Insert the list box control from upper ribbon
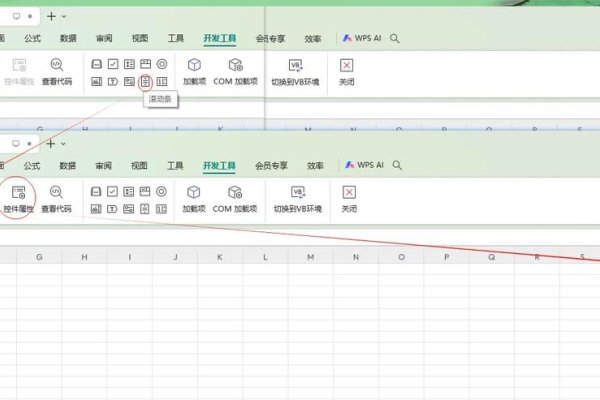The image size is (600, 400). (129, 64)
